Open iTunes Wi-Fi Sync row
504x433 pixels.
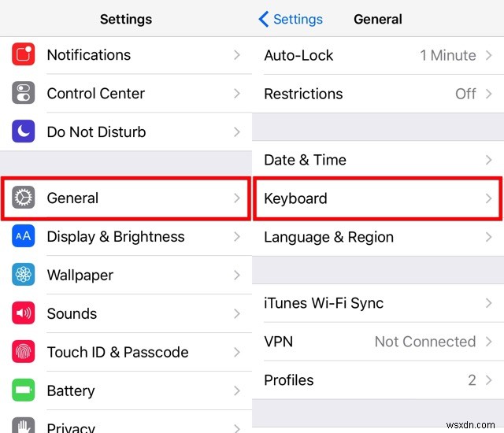click(x=376, y=303)
